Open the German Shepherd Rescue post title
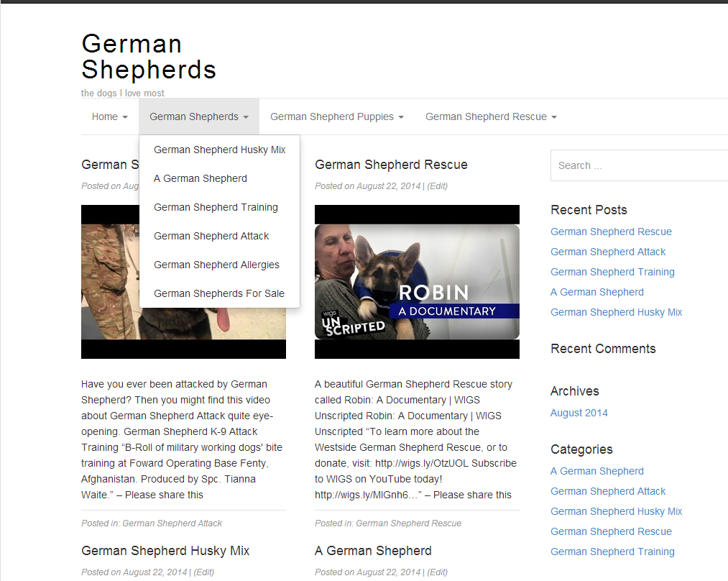The width and height of the screenshot is (728, 581). 391,165
